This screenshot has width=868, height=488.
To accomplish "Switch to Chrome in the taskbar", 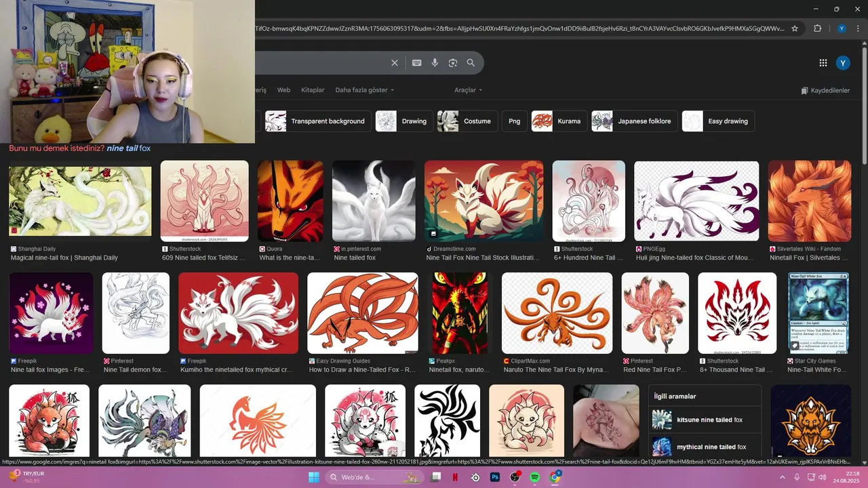I will pos(555,477).
